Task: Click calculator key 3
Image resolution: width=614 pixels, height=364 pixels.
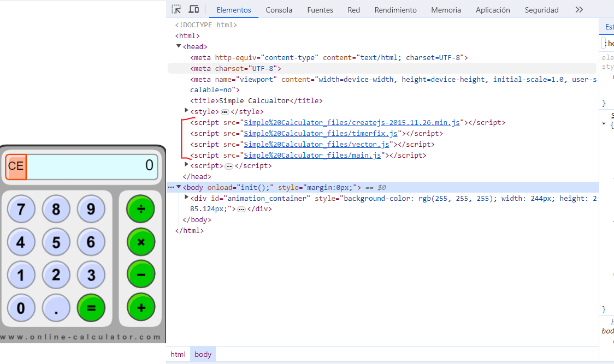Action: point(91,275)
